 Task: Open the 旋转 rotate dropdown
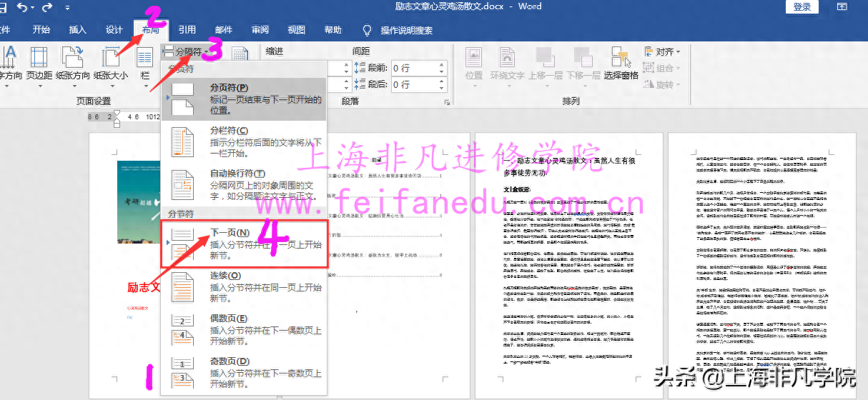coord(662,84)
